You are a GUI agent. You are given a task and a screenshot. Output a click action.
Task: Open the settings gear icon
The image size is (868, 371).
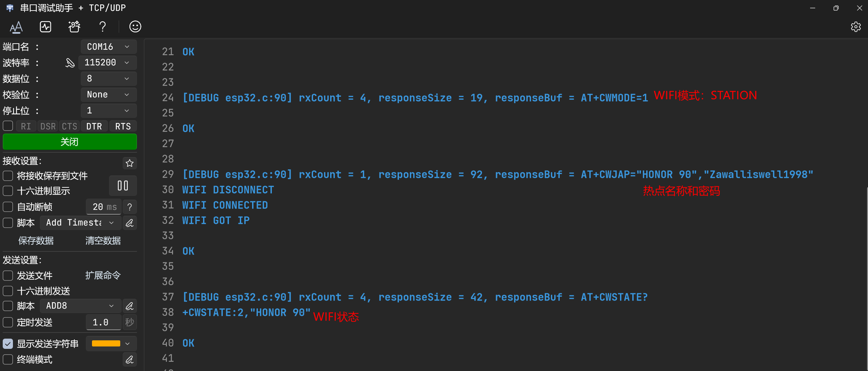tap(855, 27)
